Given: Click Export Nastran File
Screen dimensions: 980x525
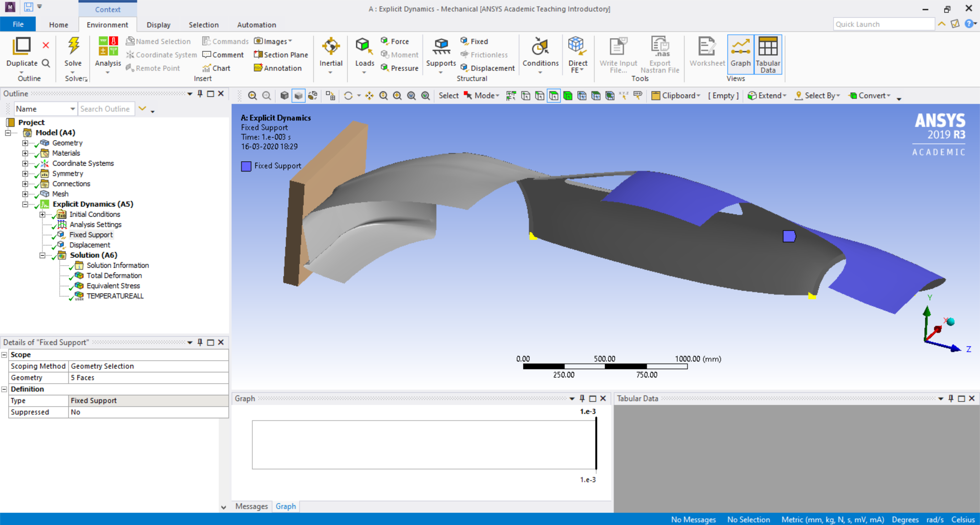Looking at the screenshot, I should tap(660, 55).
